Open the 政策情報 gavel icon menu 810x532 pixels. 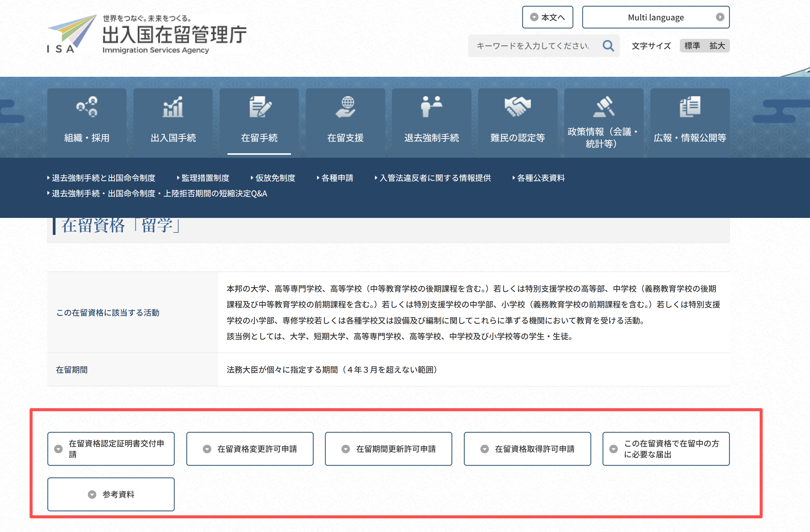click(x=603, y=107)
